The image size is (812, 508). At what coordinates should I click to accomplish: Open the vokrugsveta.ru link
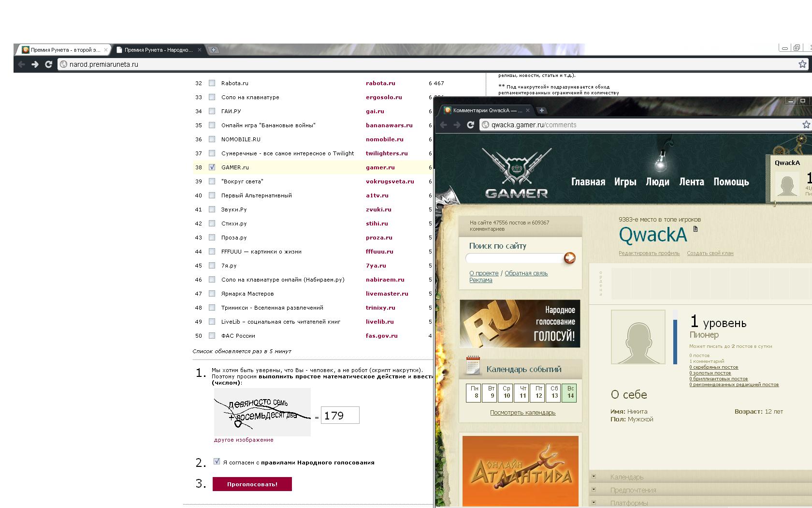(390, 181)
